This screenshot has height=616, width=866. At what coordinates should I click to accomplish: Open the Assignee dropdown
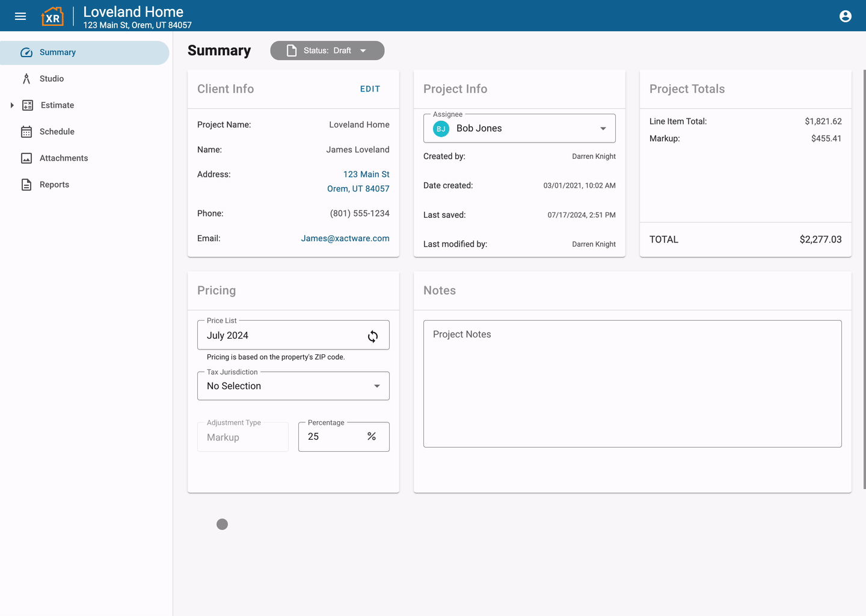click(520, 128)
